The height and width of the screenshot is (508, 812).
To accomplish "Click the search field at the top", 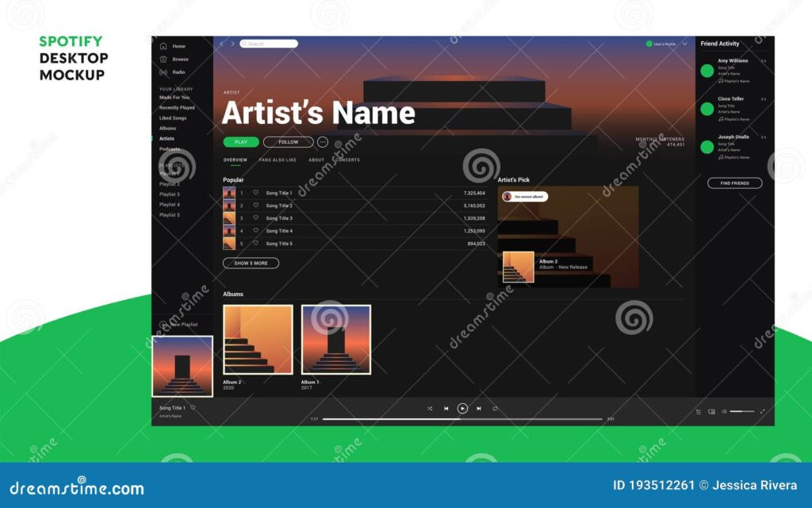I will pos(269,44).
